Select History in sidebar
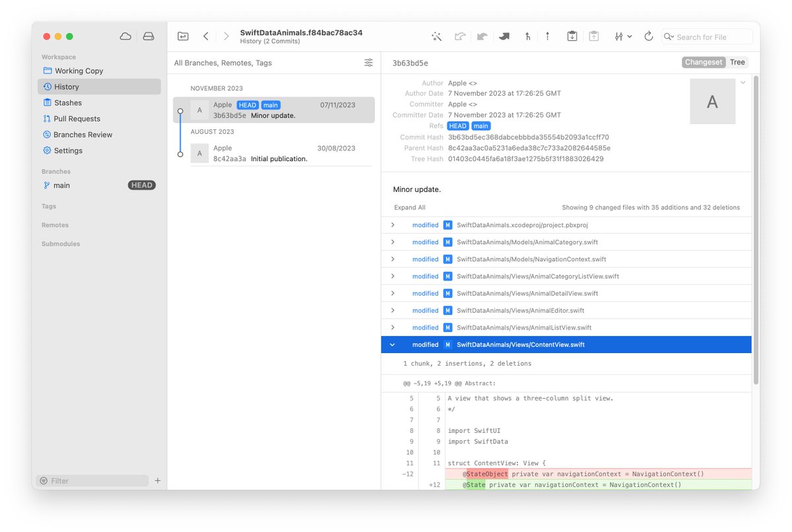Image resolution: width=792 pixels, height=532 pixels. click(99, 86)
